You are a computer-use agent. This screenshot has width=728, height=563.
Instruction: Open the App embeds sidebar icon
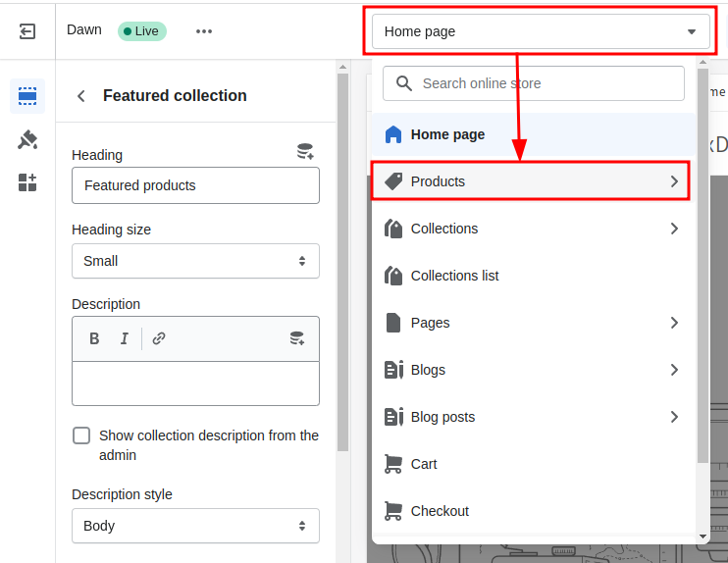(x=27, y=182)
